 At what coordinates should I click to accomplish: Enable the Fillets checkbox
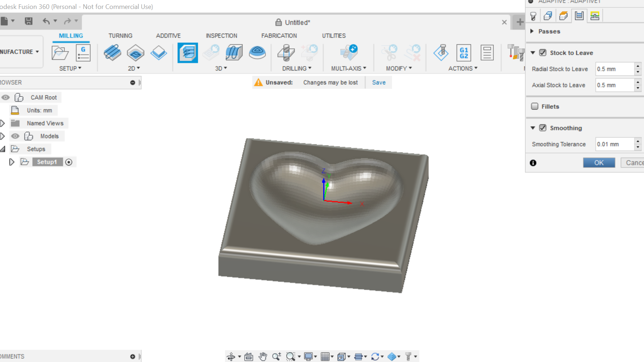coord(535,106)
